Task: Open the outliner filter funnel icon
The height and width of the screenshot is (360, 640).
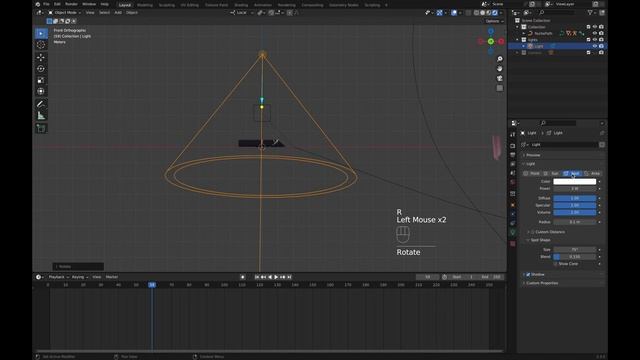Action: coord(590,13)
